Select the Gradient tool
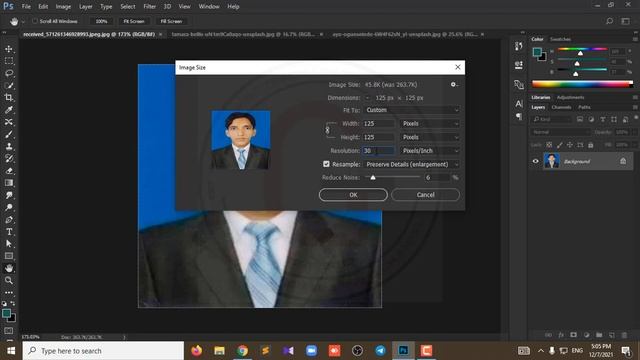This screenshot has width=640, height=360. 9,183
